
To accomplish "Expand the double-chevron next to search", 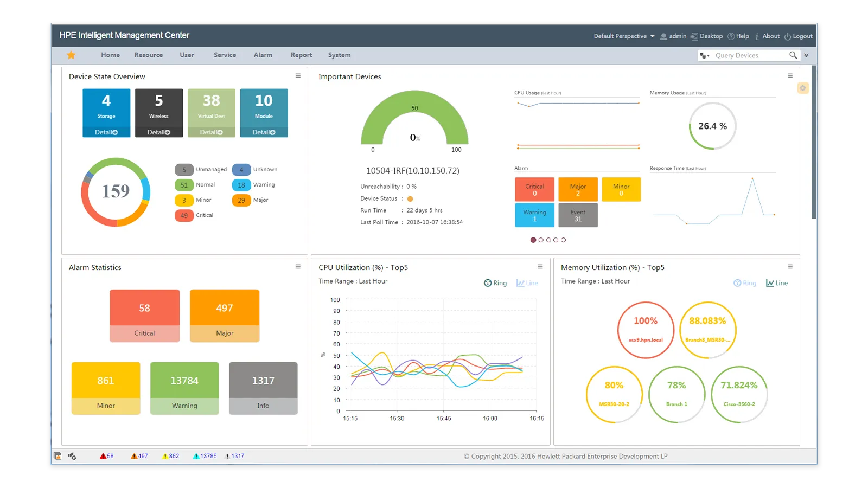I will [807, 55].
